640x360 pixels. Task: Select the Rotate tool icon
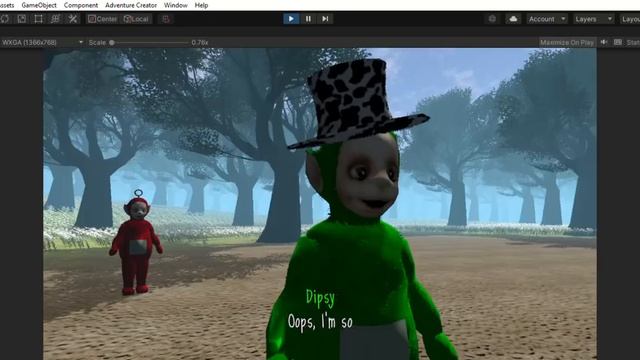click(x=4, y=19)
